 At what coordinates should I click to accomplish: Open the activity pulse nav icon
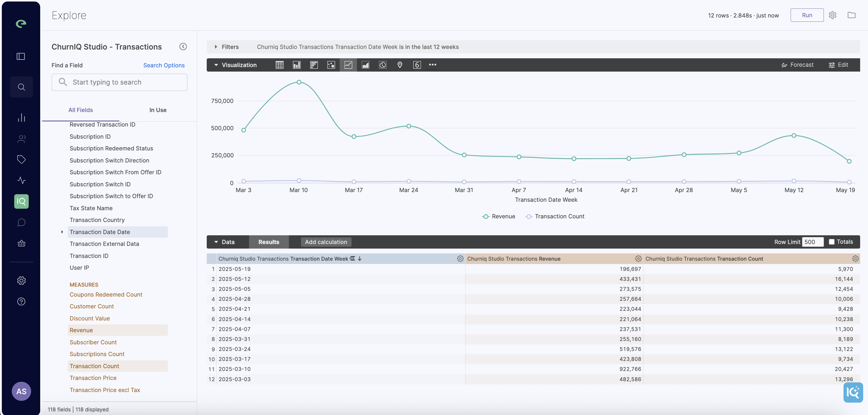21,180
